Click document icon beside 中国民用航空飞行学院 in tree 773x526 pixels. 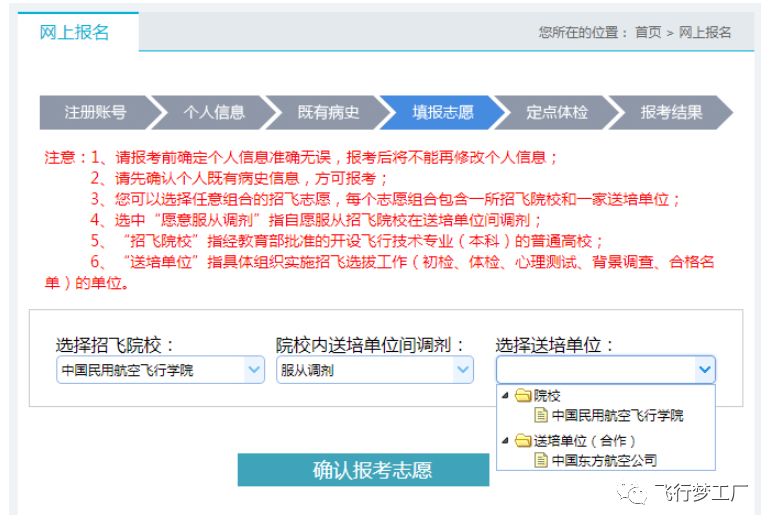pos(541,415)
